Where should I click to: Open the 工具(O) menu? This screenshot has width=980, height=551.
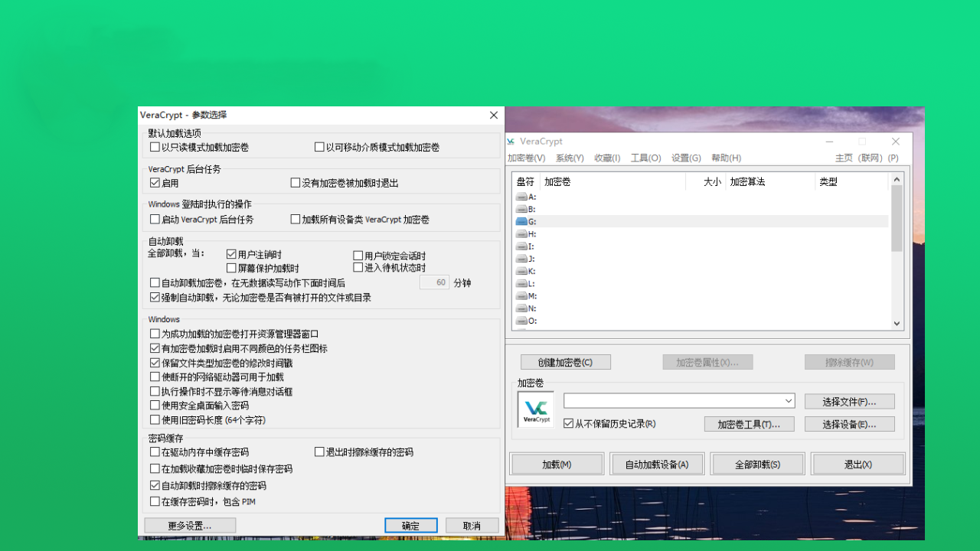pos(645,158)
